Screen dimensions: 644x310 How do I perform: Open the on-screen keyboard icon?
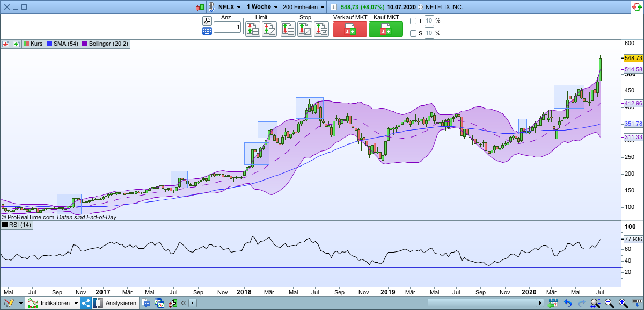(207, 30)
